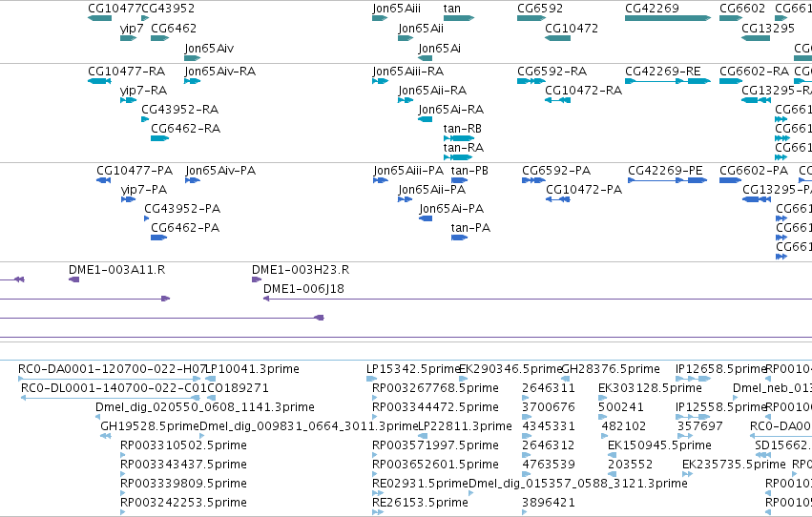Click the CO189271 EST
812x517 pixels.
click(211, 398)
